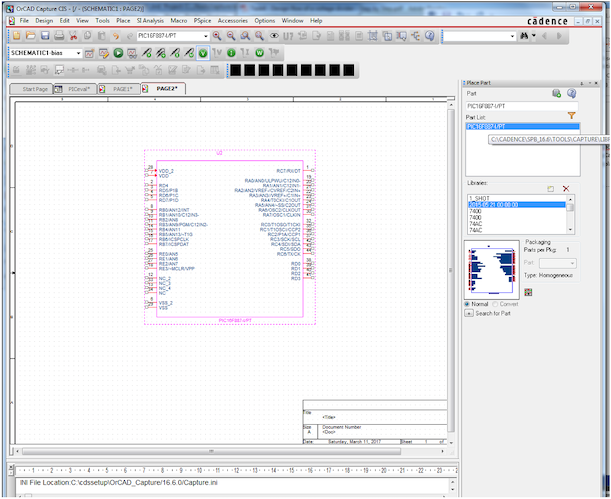Click the filter funnel icon above Part List
611x499 pixels.
tap(572, 116)
